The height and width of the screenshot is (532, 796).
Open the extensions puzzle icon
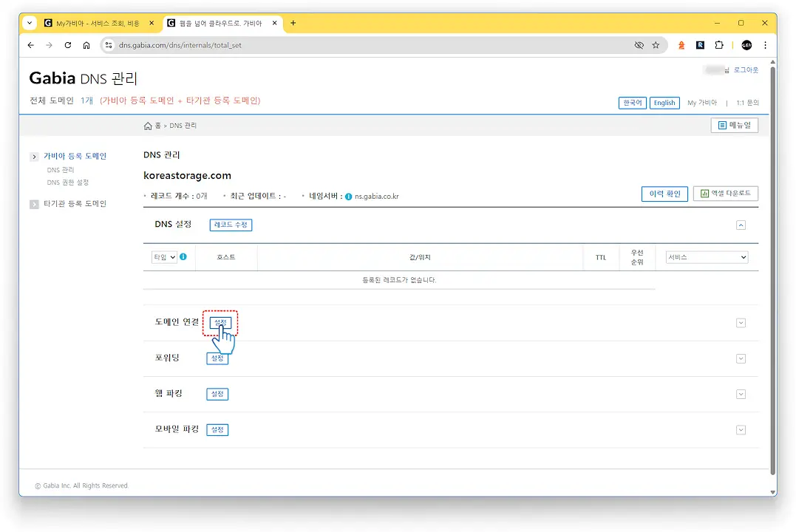(x=719, y=45)
